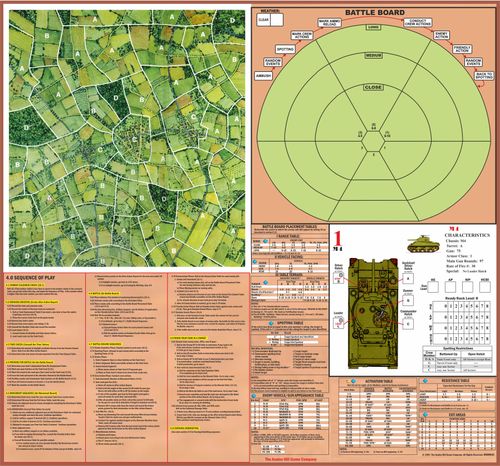
Task: Click the blue die icon beside Resistance Table
Action: coord(425,380)
